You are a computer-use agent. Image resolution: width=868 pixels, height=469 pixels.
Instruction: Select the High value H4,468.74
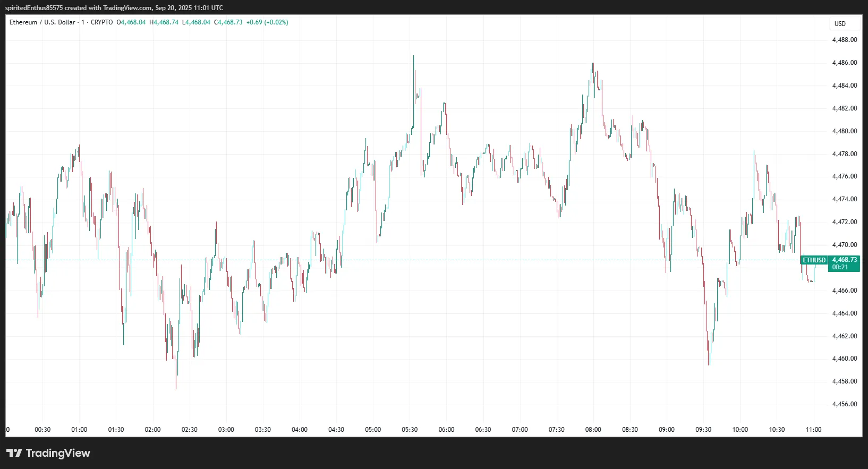[164, 22]
